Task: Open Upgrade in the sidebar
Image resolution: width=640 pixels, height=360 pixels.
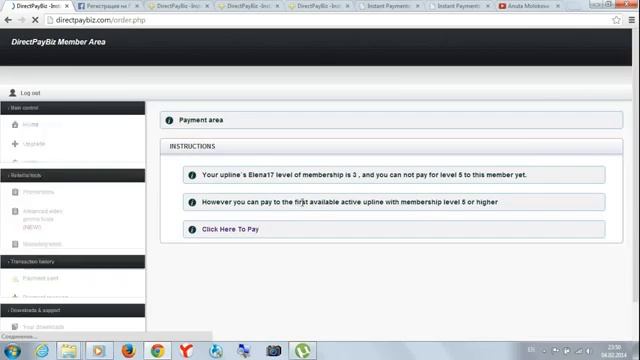Action: pos(34,144)
